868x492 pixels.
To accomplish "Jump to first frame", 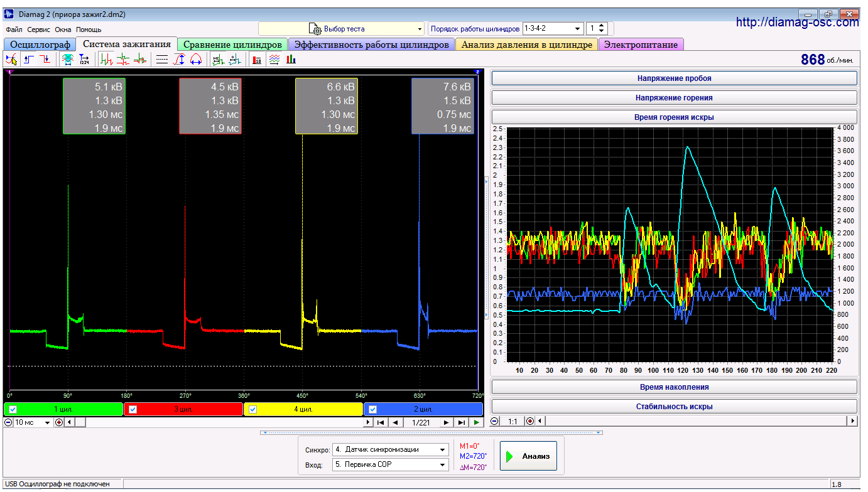I will (381, 422).
